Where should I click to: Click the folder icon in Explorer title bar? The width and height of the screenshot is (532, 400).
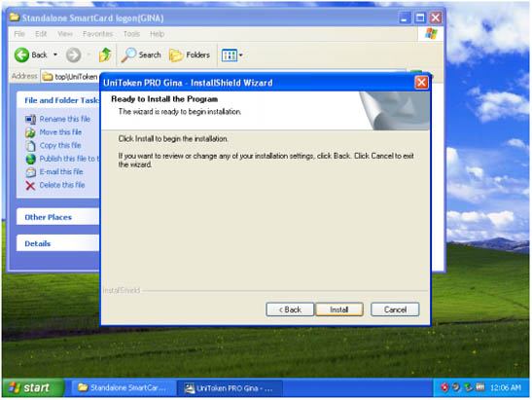pyautogui.click(x=15, y=18)
